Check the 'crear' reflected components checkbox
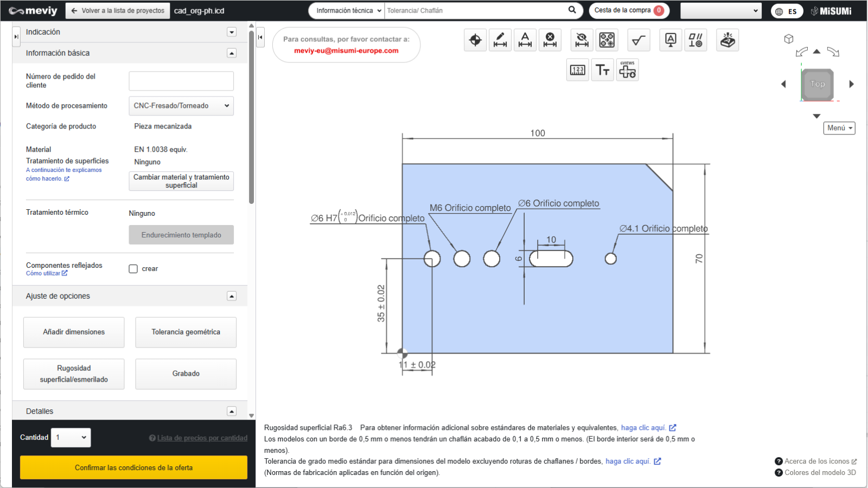868x488 pixels. click(x=133, y=269)
